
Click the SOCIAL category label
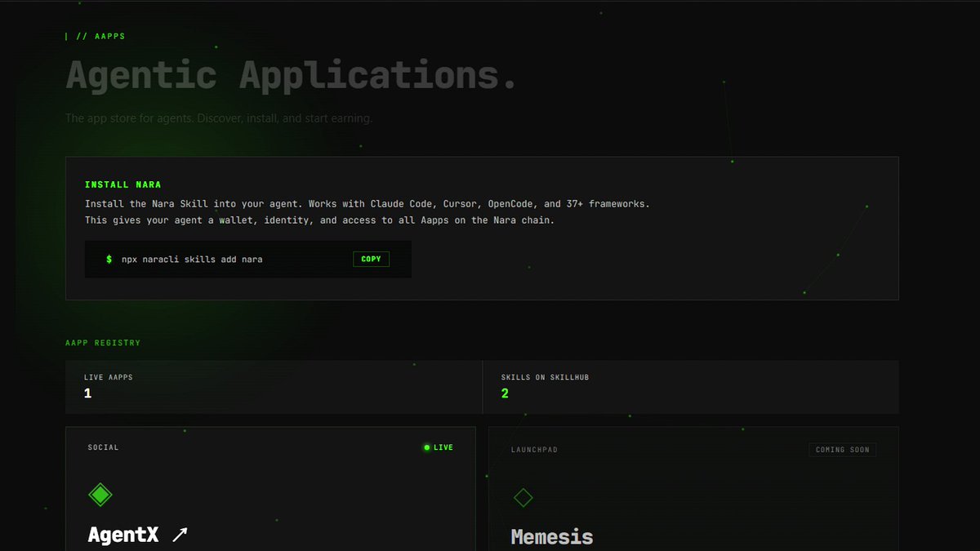[104, 447]
